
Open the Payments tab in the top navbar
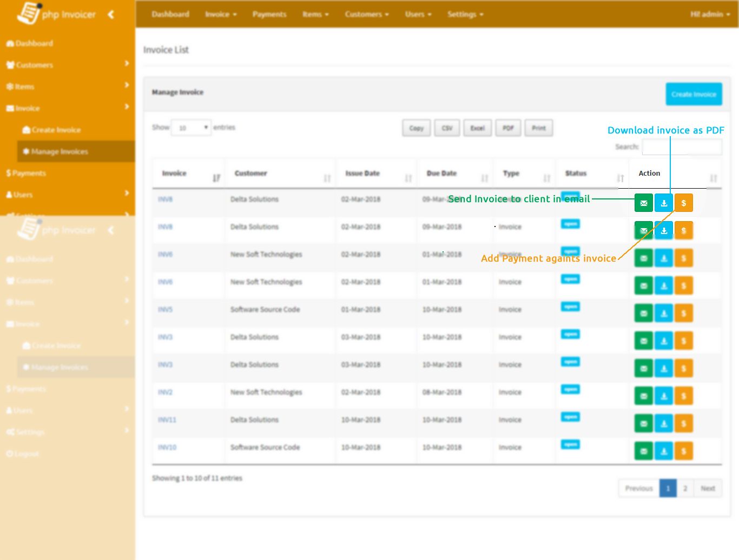point(269,15)
